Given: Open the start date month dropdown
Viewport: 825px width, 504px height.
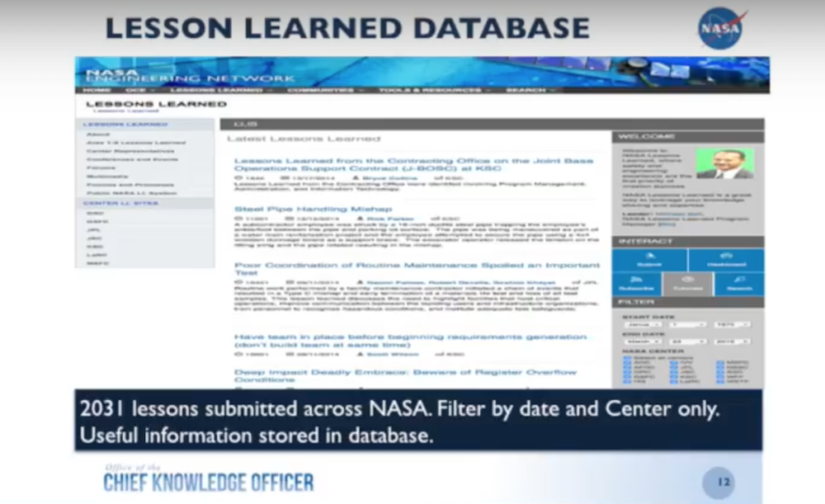Looking at the screenshot, I should point(643,325).
